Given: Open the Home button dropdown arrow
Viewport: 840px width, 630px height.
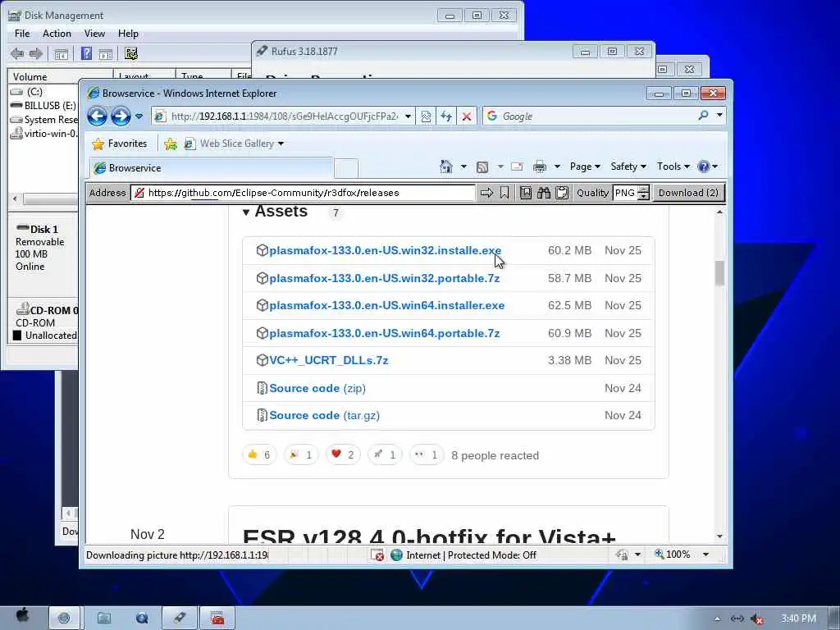Looking at the screenshot, I should coord(463,167).
